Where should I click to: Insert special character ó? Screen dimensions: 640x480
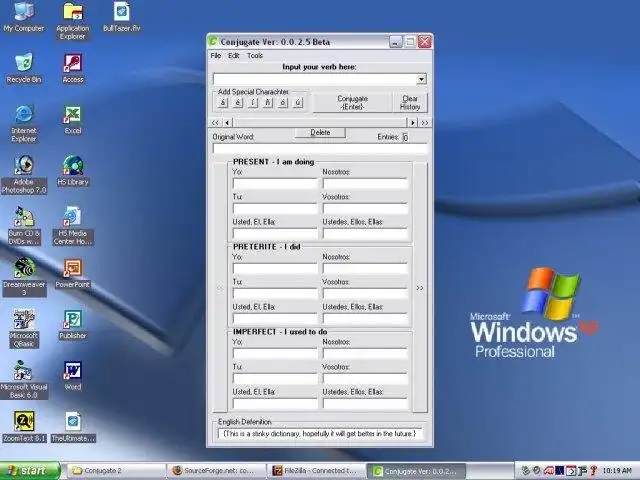click(x=283, y=103)
